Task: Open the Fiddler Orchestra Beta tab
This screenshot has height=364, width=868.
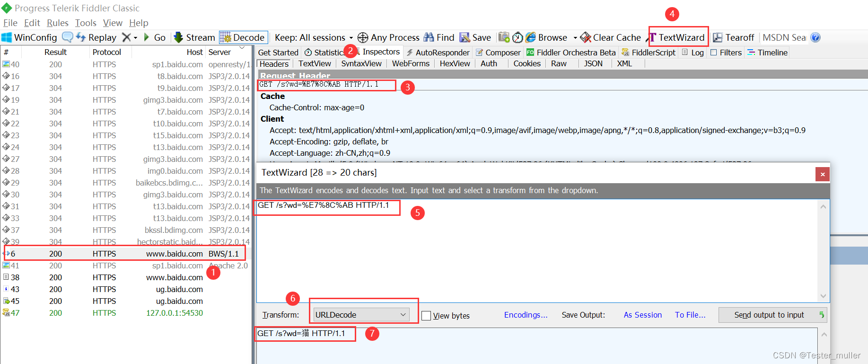Action: [571, 53]
